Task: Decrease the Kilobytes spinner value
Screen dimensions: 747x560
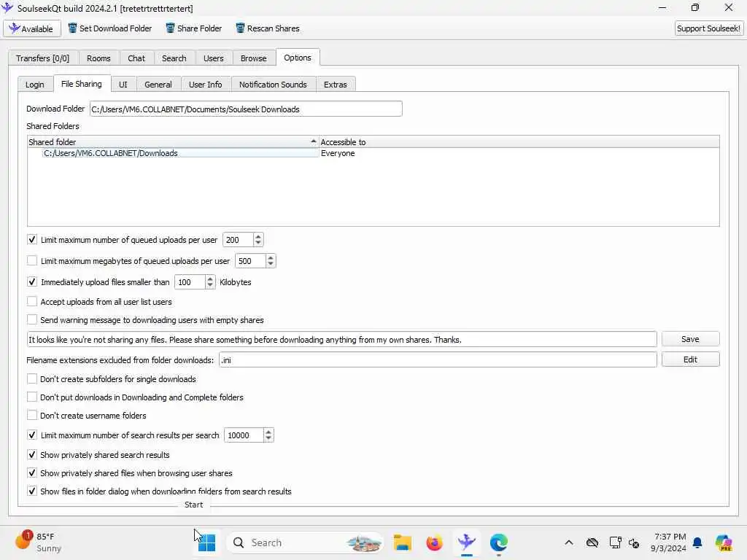Action: tap(209, 285)
